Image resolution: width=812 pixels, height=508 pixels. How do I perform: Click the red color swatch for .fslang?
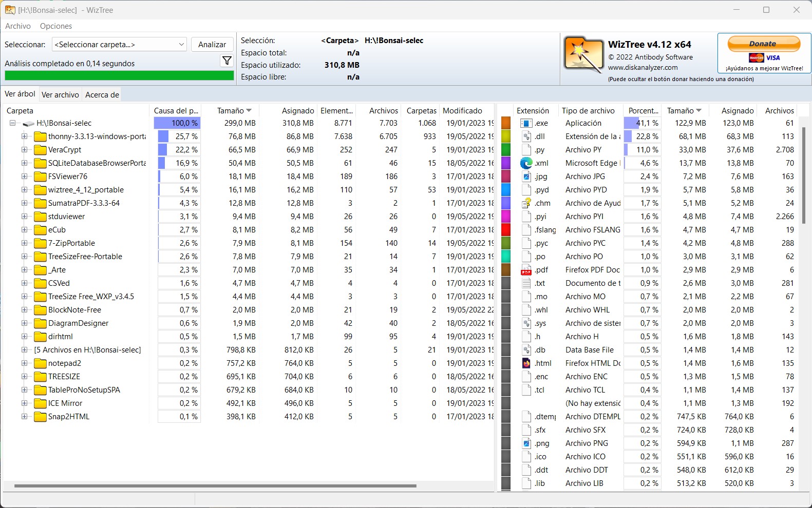(506, 230)
